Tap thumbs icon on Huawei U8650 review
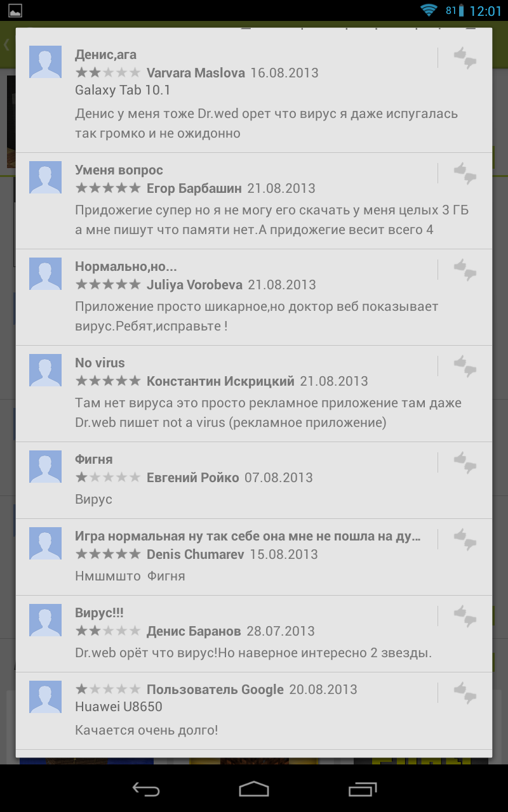This screenshot has height=812, width=508. 465,693
